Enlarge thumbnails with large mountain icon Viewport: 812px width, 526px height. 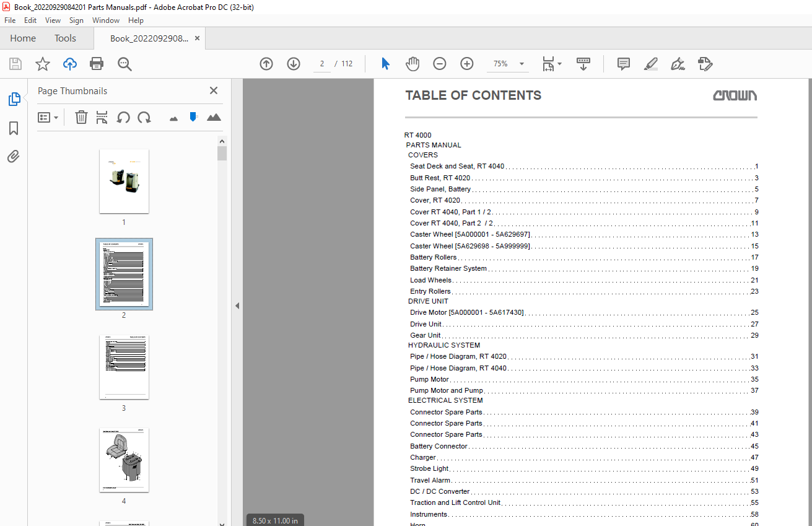pos(214,117)
